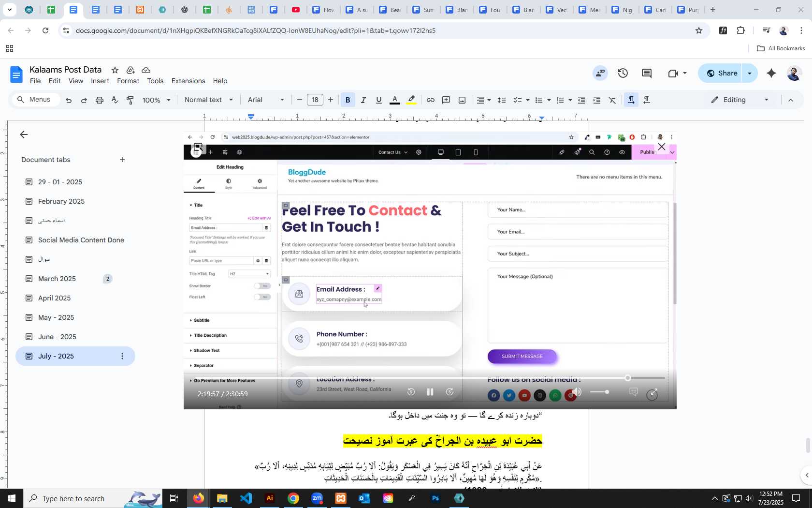Open the Editing mode dropdown

[739, 100]
